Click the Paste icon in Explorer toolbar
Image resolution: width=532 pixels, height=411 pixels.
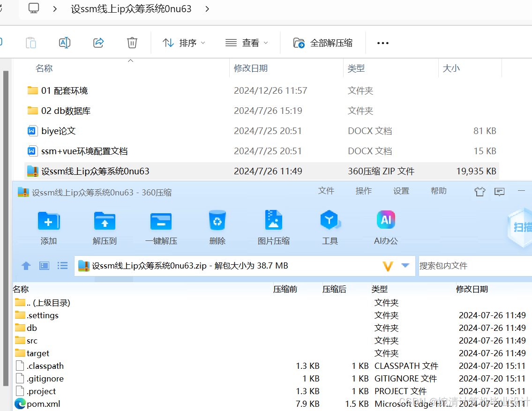pyautogui.click(x=31, y=43)
